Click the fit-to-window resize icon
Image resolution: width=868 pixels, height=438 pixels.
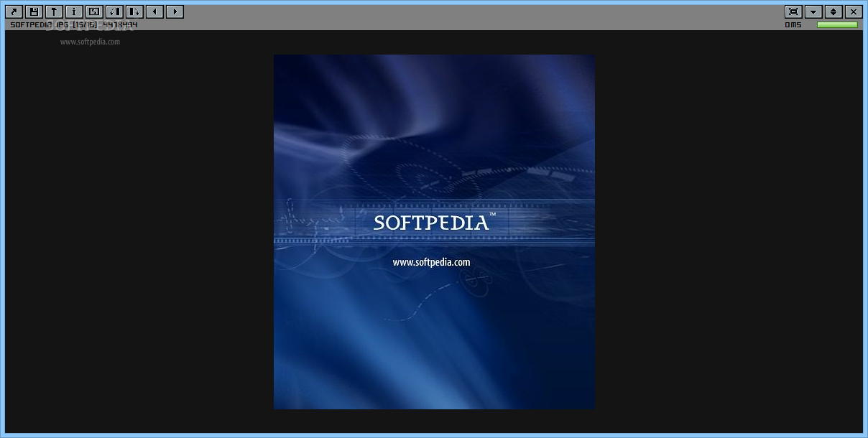click(x=94, y=11)
